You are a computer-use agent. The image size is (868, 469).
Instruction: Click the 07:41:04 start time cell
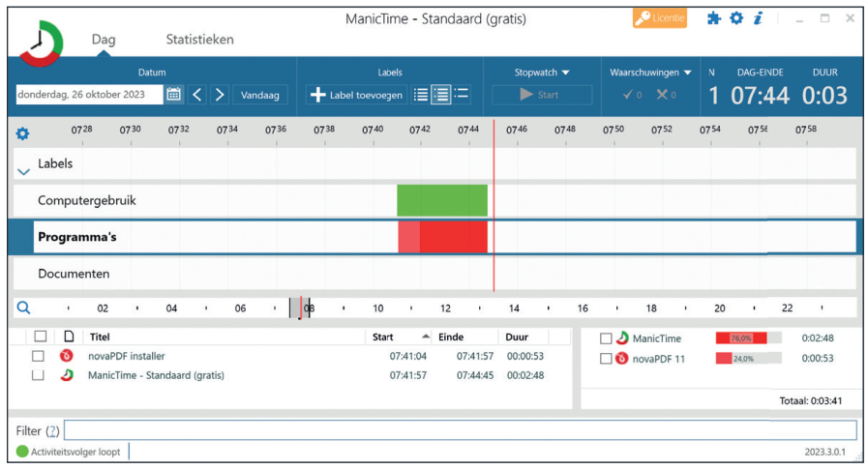[408, 356]
